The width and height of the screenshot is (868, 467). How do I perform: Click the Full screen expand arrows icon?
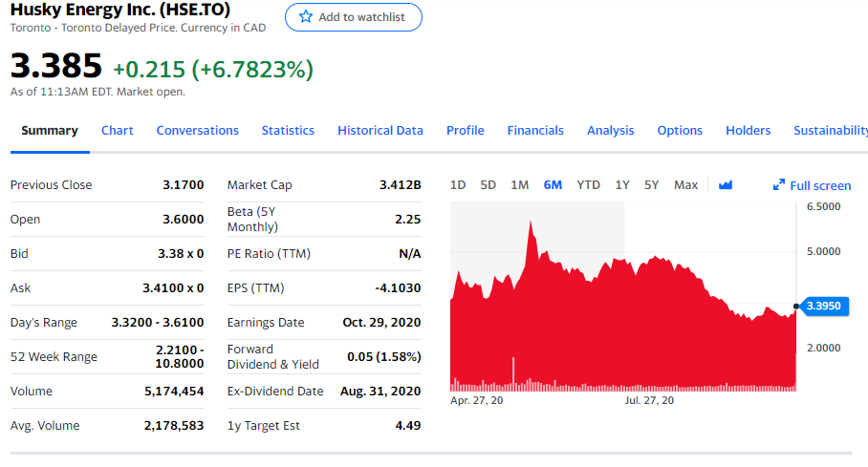779,186
